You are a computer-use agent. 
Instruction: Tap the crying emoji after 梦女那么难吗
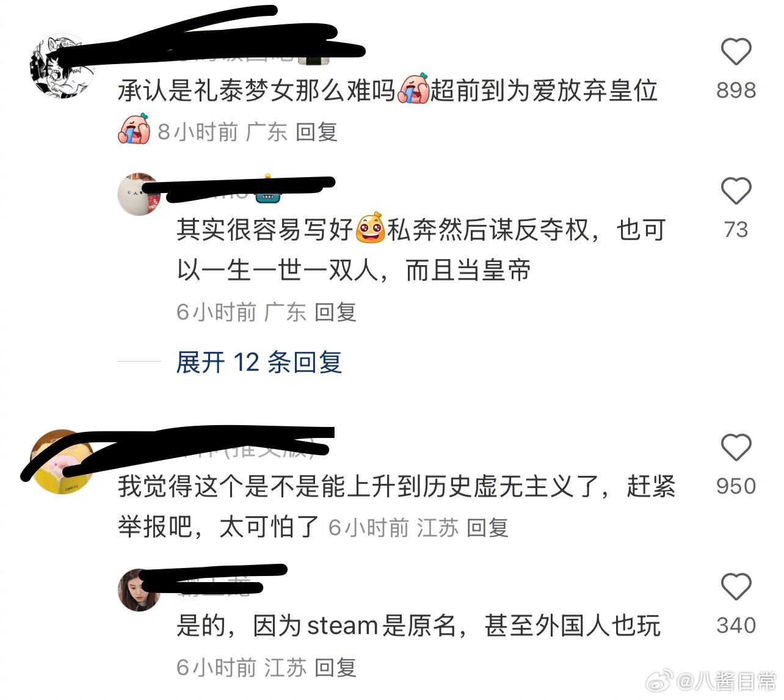pos(413,90)
